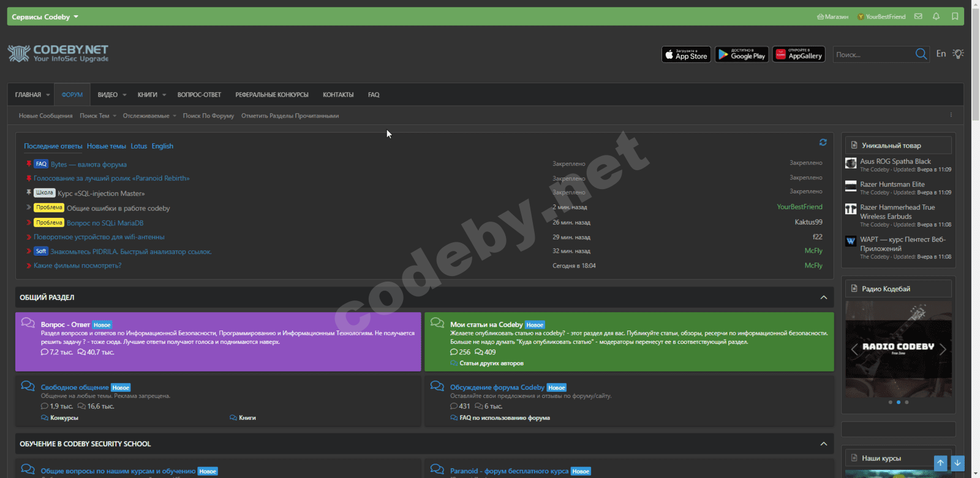Click the Razer Huntsman Elite thumbnail
Viewport: 980px width, 478px height.
click(x=851, y=185)
